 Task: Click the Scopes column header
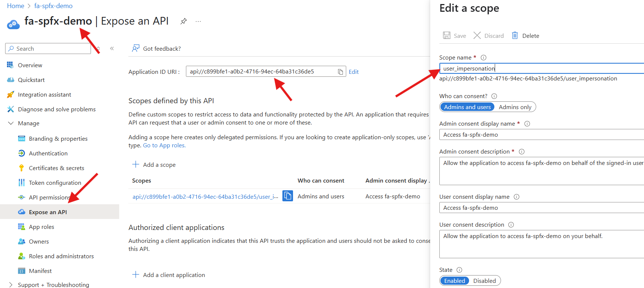point(142,180)
